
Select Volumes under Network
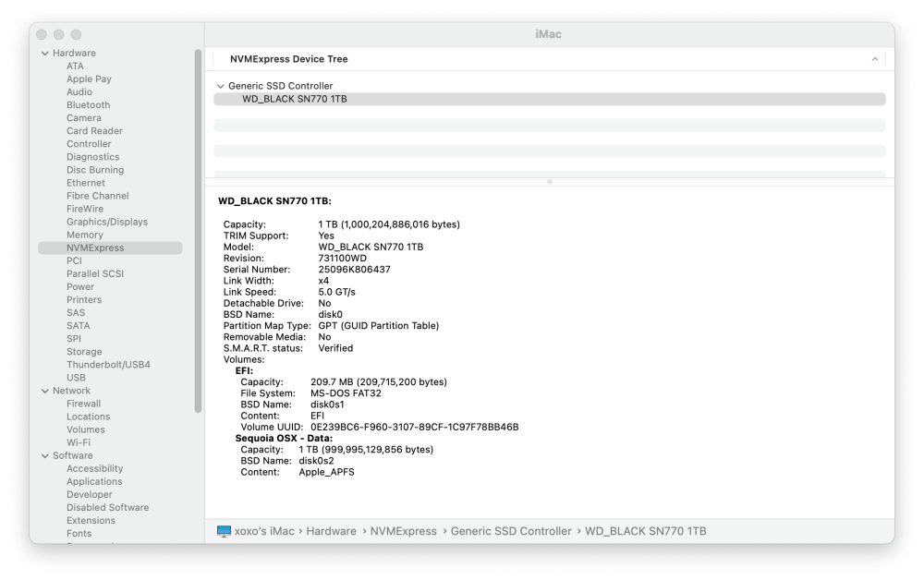[85, 429]
